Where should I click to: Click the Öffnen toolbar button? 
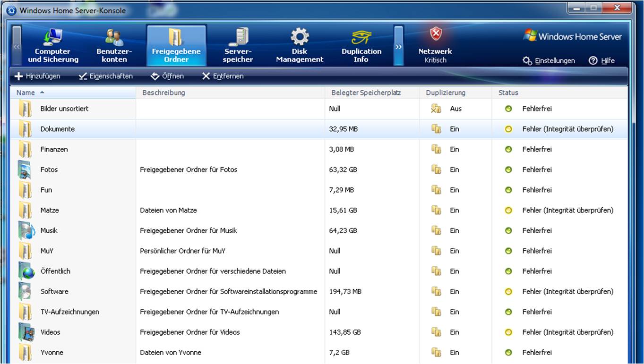(x=167, y=76)
